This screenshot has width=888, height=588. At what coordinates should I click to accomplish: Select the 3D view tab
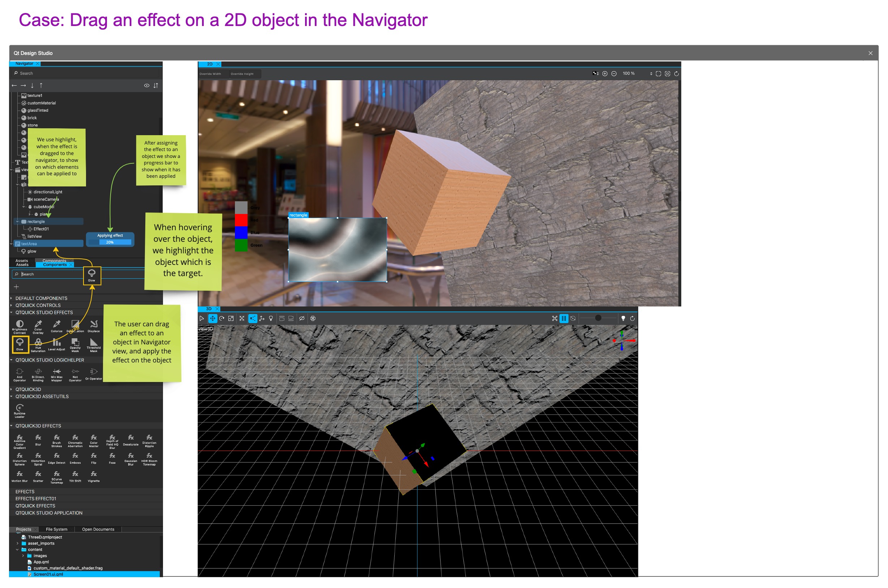point(209,309)
